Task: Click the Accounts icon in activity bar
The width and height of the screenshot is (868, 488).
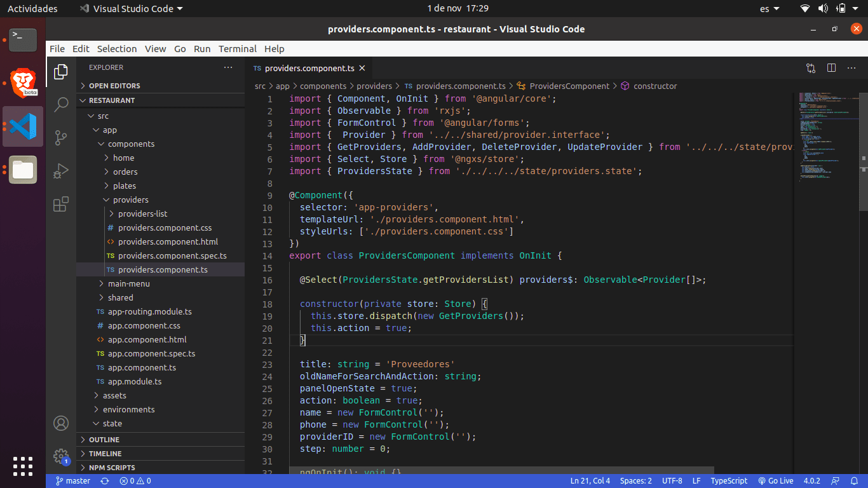Action: pos(61,423)
